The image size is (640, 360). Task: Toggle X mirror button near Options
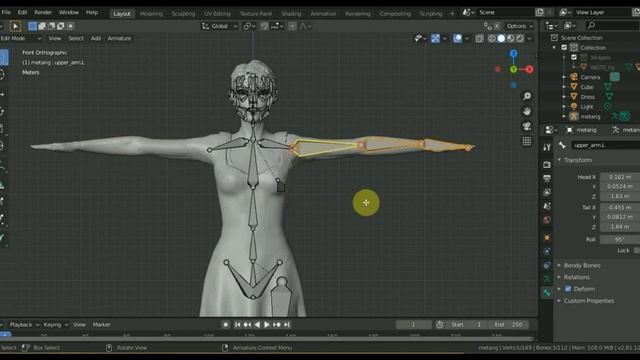point(497,26)
